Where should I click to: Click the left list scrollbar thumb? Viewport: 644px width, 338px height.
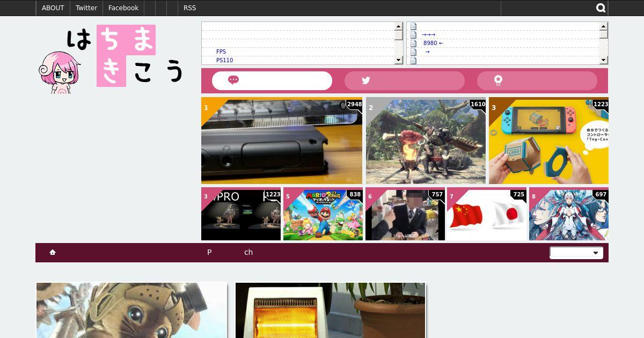(x=399, y=35)
